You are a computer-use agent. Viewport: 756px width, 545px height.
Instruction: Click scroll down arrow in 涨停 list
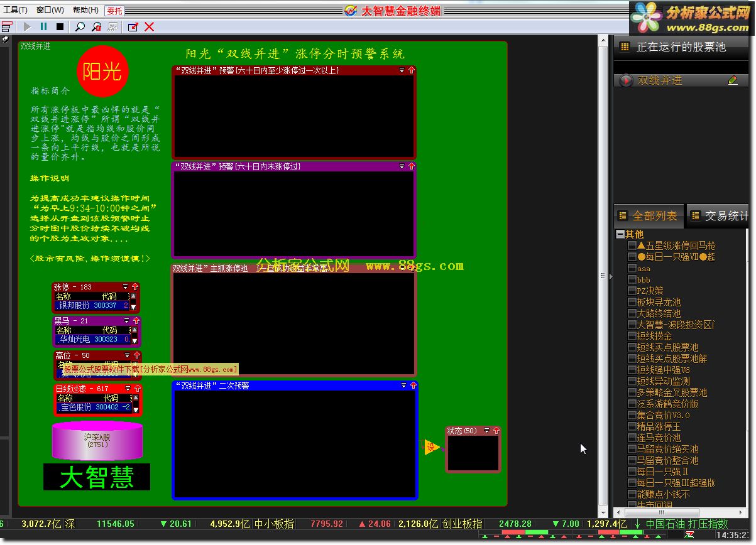133,306
